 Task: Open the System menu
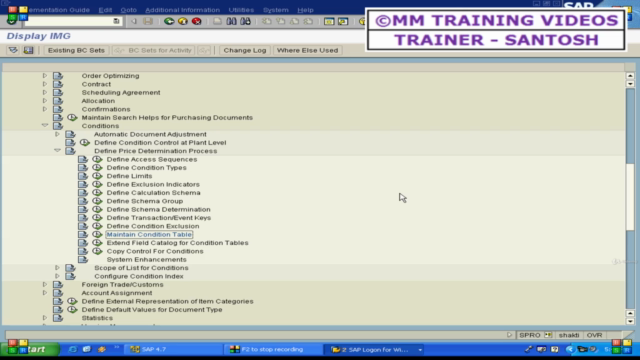(x=276, y=10)
